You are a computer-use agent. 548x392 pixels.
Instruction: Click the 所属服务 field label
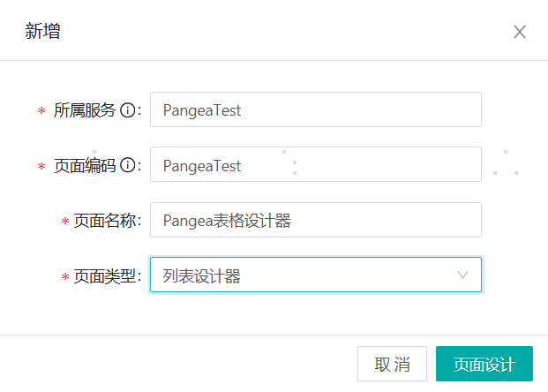pyautogui.click(x=85, y=110)
